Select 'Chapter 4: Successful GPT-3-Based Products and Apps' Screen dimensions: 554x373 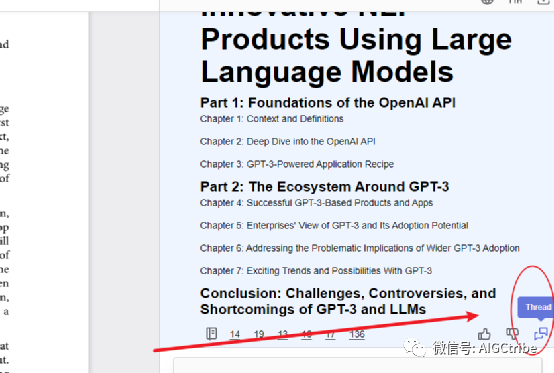click(x=316, y=203)
